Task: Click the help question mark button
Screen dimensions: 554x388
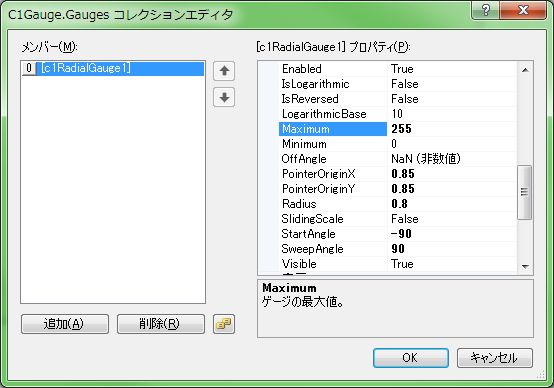Action: coord(485,10)
